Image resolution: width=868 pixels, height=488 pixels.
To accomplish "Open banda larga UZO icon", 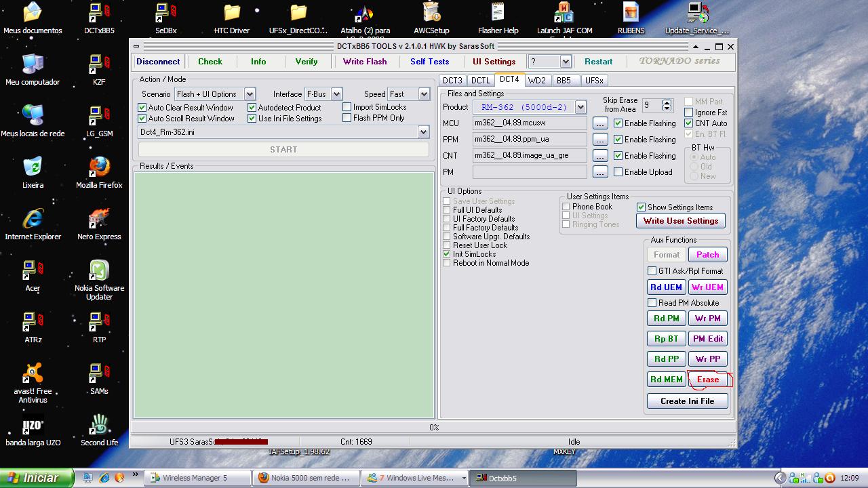I will [x=33, y=430].
